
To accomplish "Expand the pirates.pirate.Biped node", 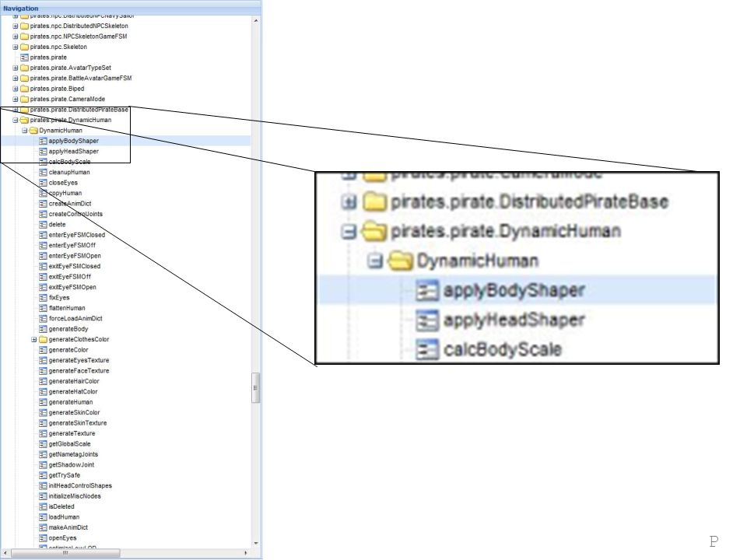I will pyautogui.click(x=16, y=89).
